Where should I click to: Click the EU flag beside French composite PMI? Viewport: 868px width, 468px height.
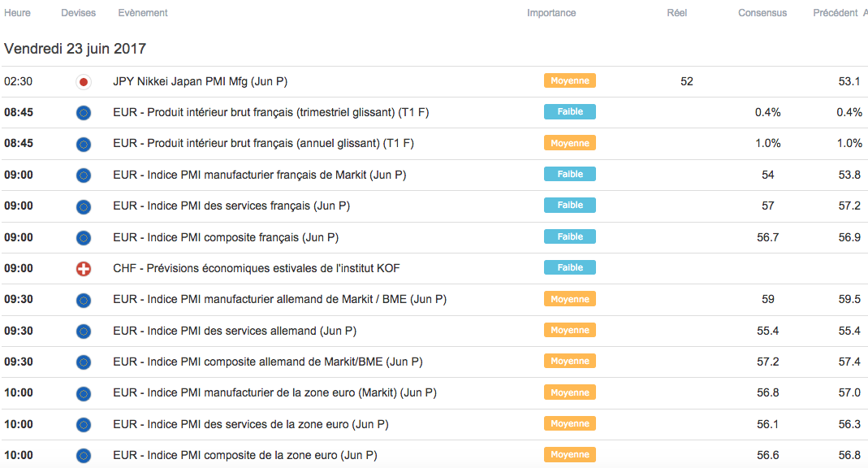(83, 237)
